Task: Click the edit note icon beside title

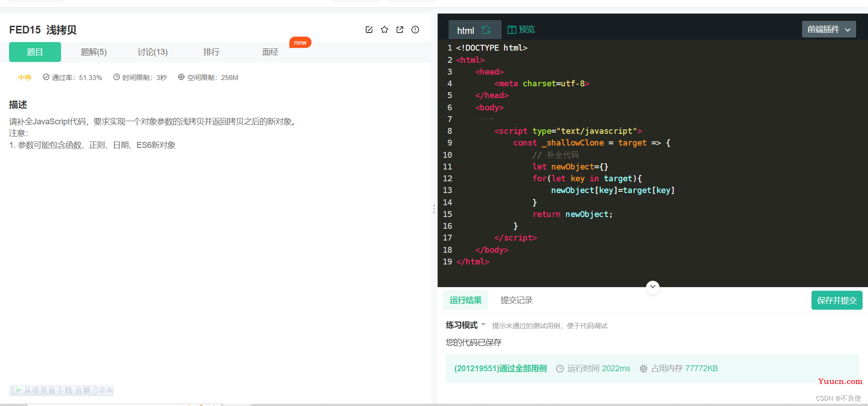Action: 369,30
